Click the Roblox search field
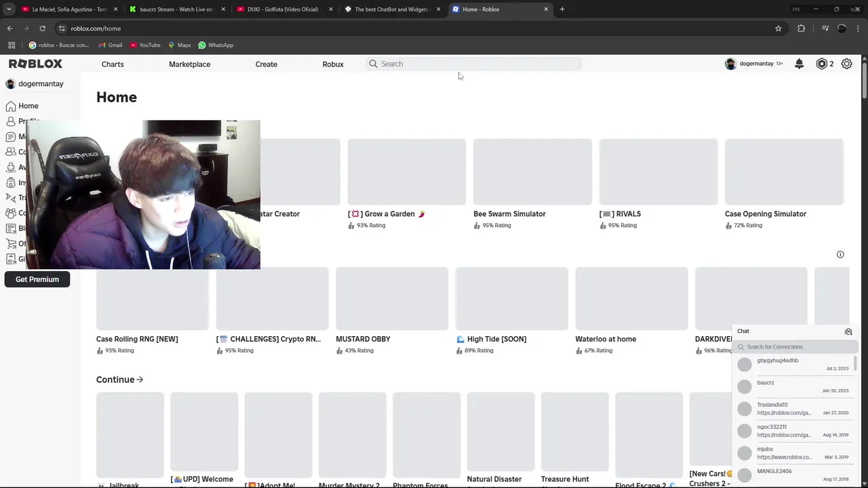The width and height of the screenshot is (868, 488). click(x=474, y=64)
